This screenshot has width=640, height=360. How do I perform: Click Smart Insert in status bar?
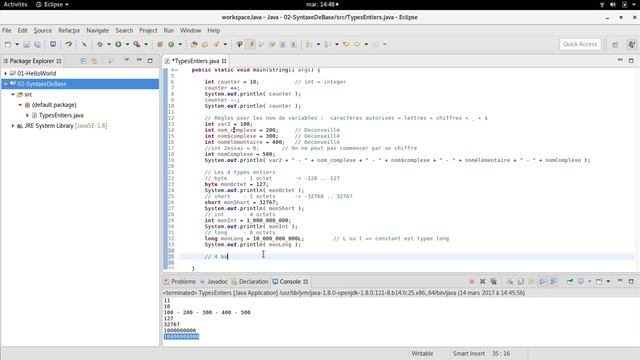[x=469, y=353]
